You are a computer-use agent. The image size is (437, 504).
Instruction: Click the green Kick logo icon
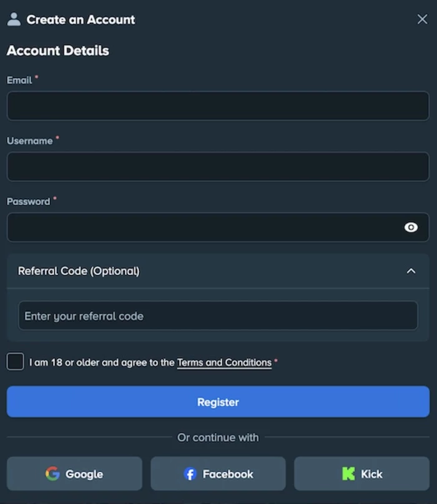pos(348,474)
